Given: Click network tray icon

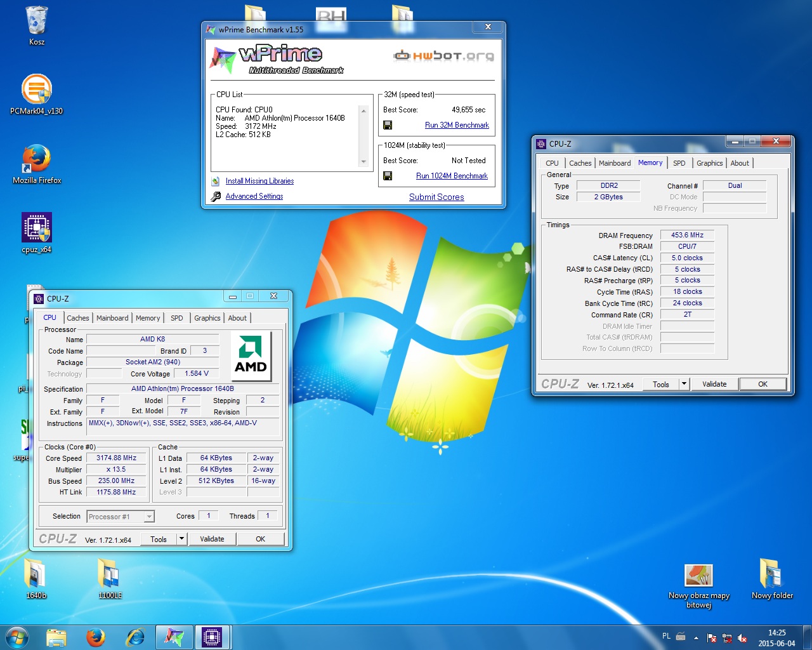Looking at the screenshot, I should (727, 638).
